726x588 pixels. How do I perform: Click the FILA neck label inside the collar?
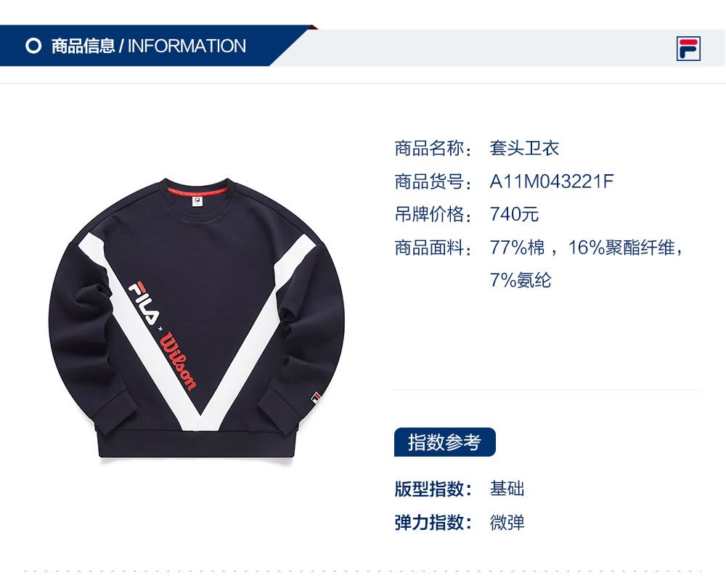coord(197,202)
